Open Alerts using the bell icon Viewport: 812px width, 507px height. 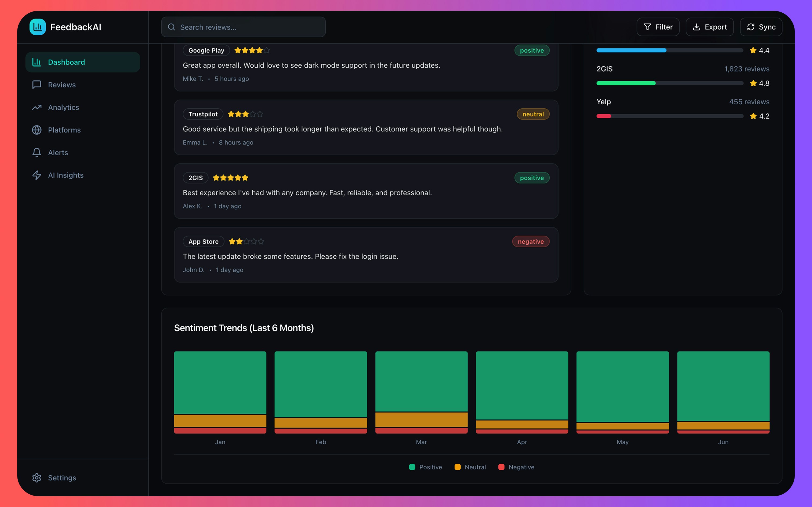click(37, 152)
